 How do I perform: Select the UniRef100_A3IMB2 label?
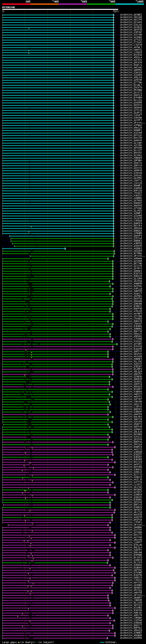click(x=131, y=608)
